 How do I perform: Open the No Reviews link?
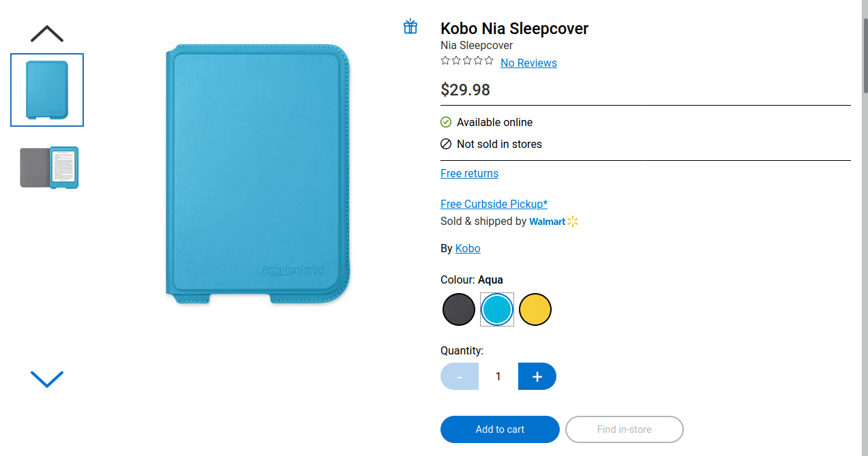coord(528,63)
